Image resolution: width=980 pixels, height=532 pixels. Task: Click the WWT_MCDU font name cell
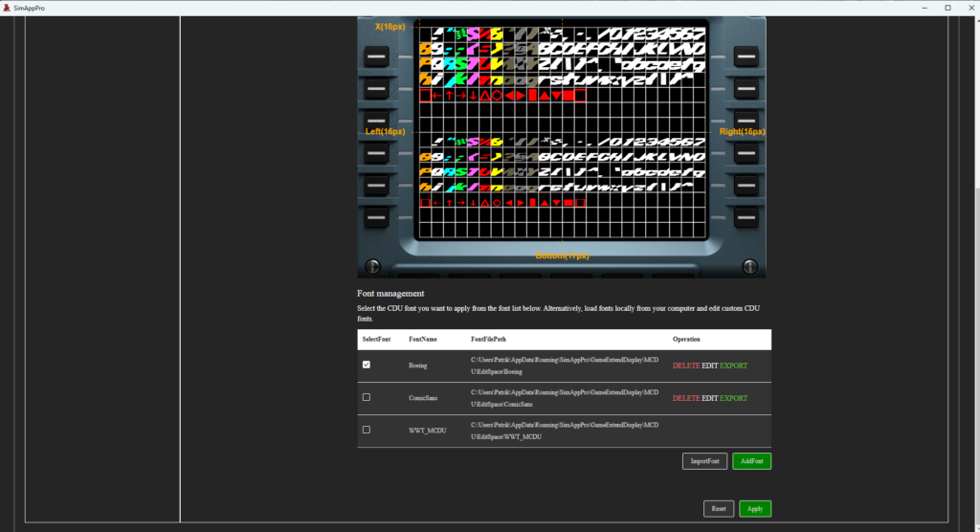pyautogui.click(x=428, y=431)
